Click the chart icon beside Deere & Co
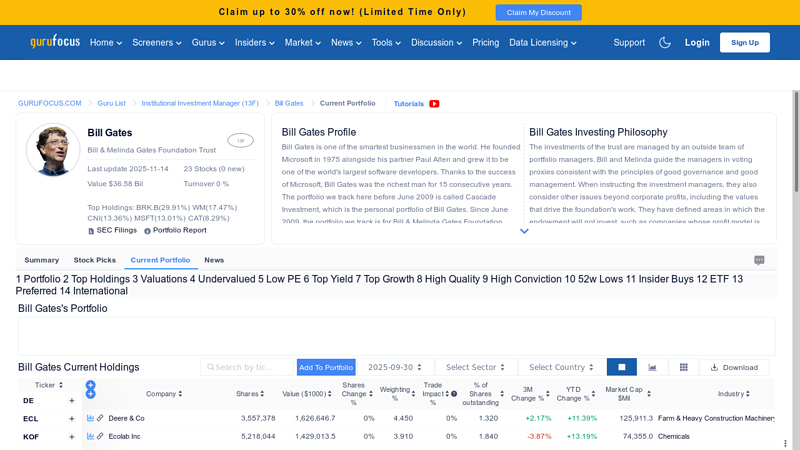The height and width of the screenshot is (450, 800). [x=90, y=418]
